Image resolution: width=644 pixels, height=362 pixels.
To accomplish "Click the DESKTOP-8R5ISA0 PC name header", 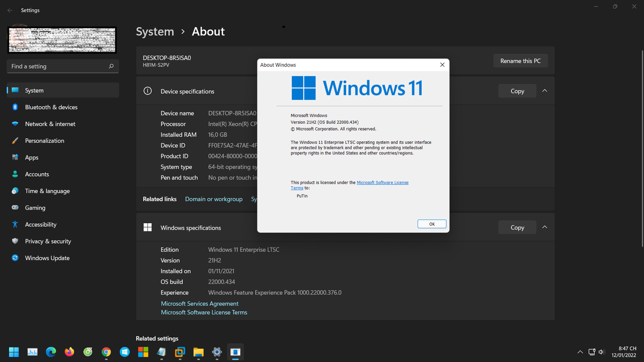I will (x=167, y=58).
